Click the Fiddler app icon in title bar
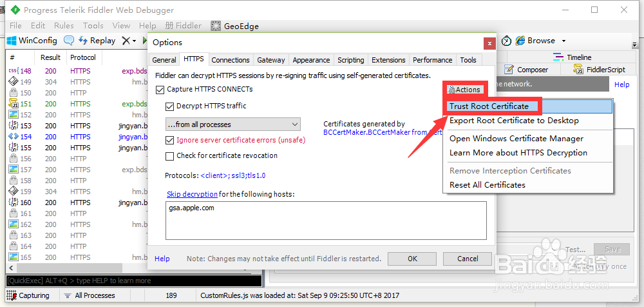 point(15,10)
